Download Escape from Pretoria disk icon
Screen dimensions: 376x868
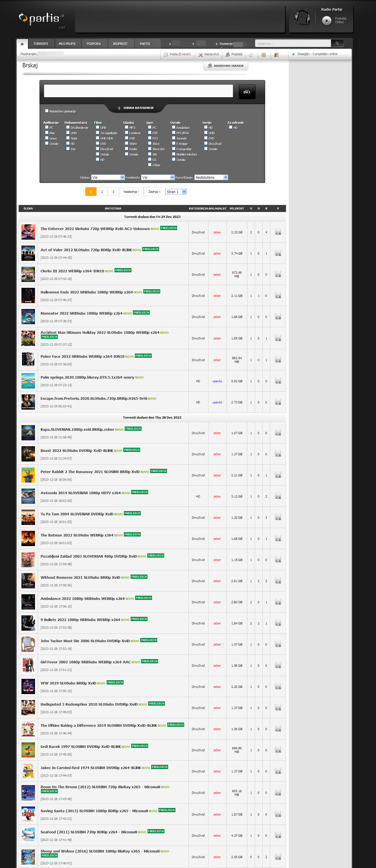(278, 402)
